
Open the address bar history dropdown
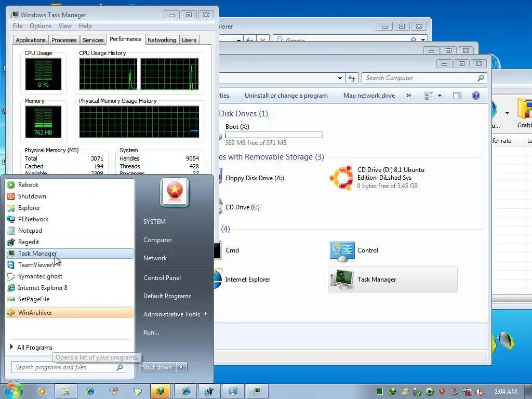[x=340, y=78]
